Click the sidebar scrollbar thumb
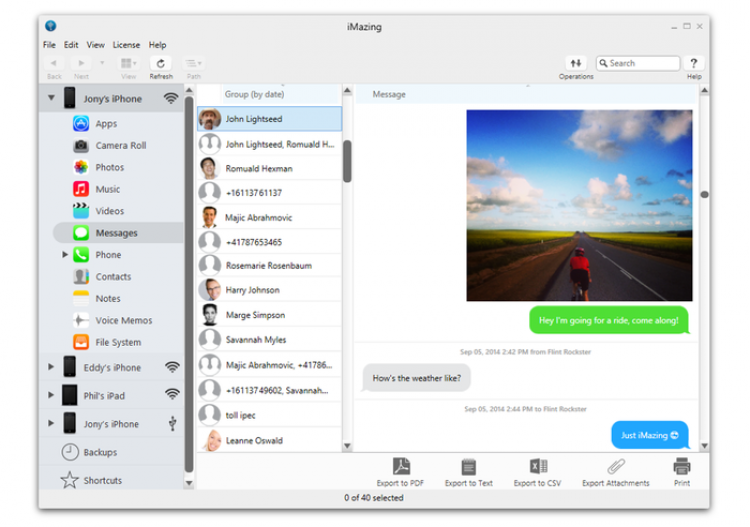The height and width of the screenshot is (527, 750). point(189,284)
